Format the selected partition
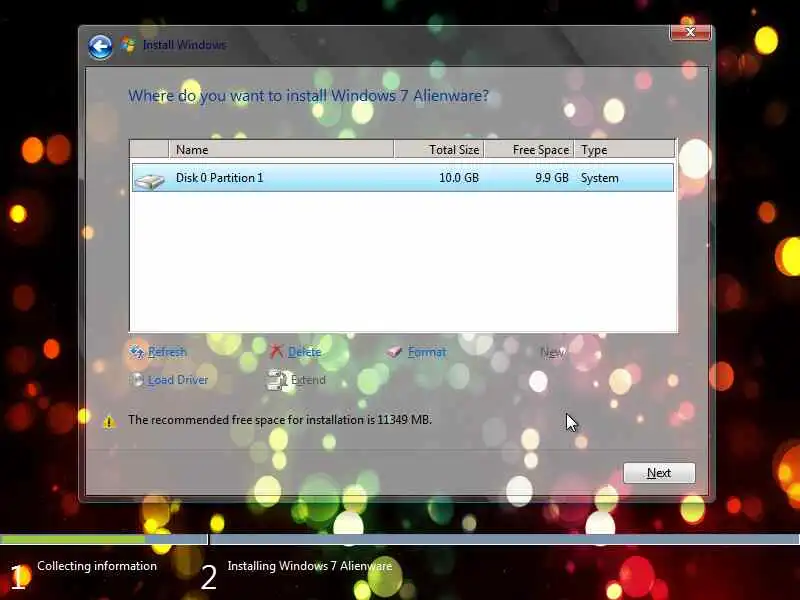The image size is (800, 600). (x=427, y=352)
